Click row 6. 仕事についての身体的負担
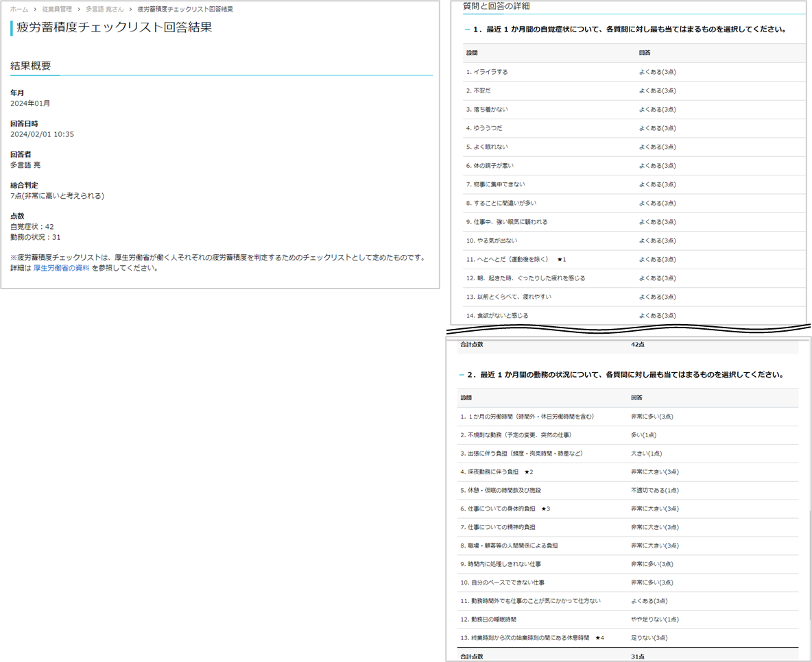 click(x=628, y=508)
